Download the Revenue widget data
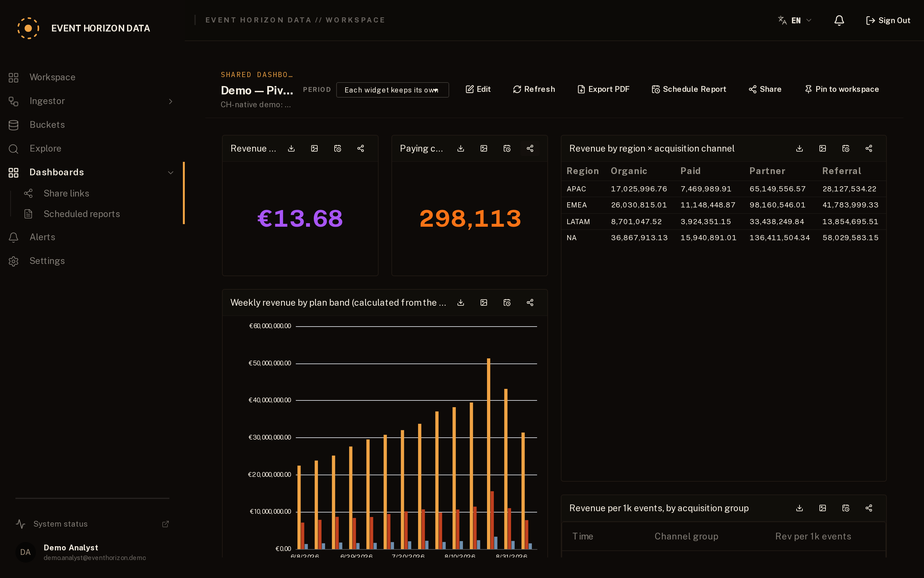The height and width of the screenshot is (578, 924). click(291, 148)
